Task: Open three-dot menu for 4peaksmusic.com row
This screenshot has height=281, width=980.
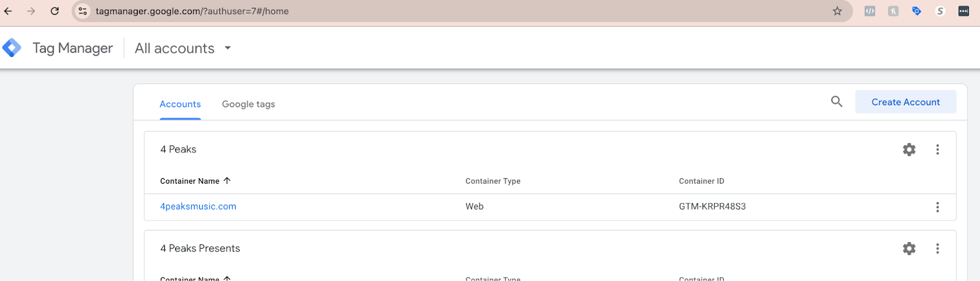Action: [937, 207]
